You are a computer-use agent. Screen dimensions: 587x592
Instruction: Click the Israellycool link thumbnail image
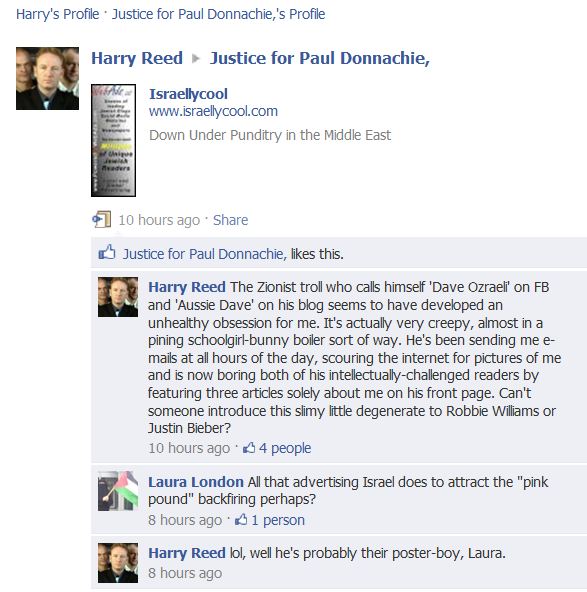click(x=113, y=140)
